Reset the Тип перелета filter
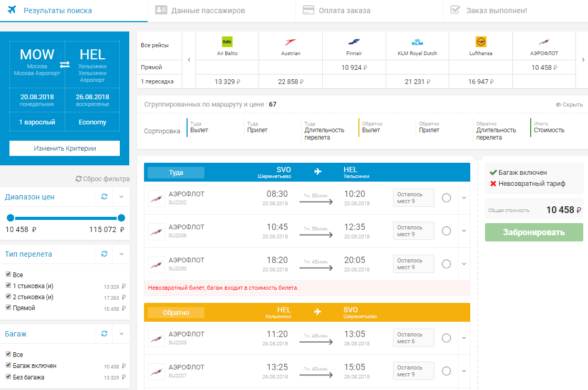 pos(104,254)
